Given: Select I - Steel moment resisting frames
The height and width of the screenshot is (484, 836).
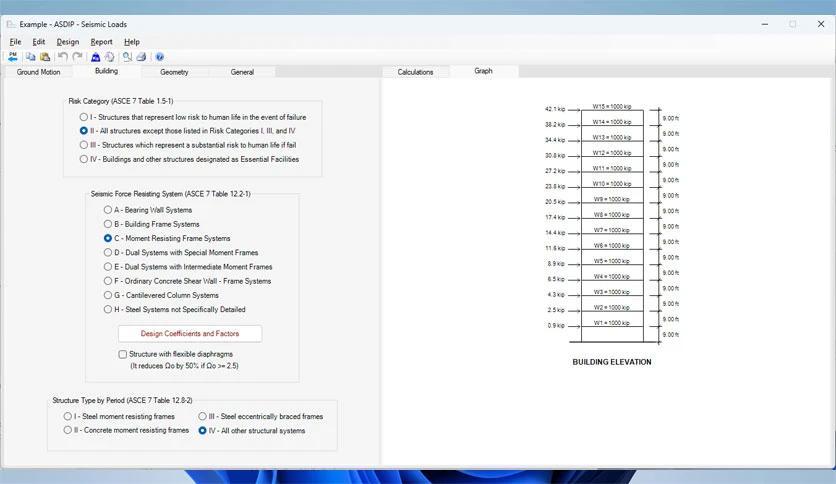Looking at the screenshot, I should 68,416.
